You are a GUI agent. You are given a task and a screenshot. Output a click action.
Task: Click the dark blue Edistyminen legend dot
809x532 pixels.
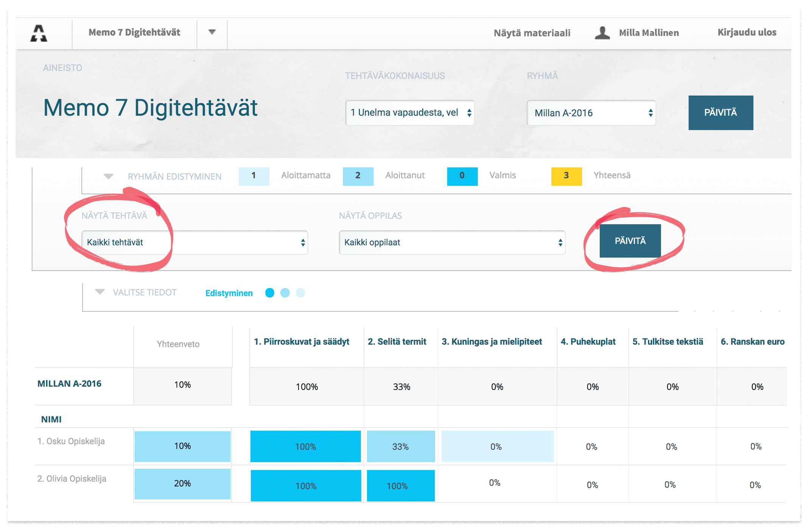pos(270,293)
